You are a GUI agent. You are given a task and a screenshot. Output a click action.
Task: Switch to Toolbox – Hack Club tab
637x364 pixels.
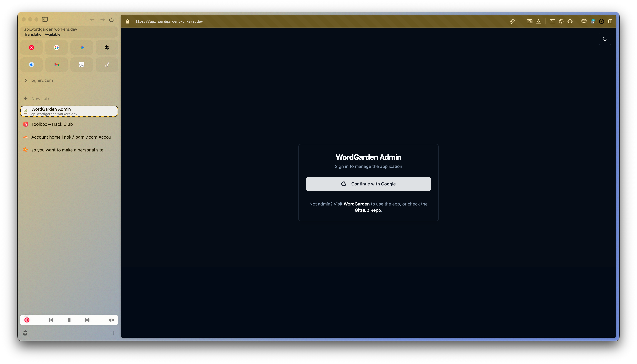[52, 124]
